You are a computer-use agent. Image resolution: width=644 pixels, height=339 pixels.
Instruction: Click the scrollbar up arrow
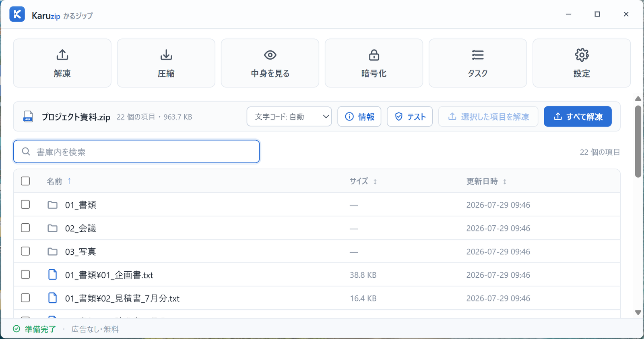[x=638, y=99]
